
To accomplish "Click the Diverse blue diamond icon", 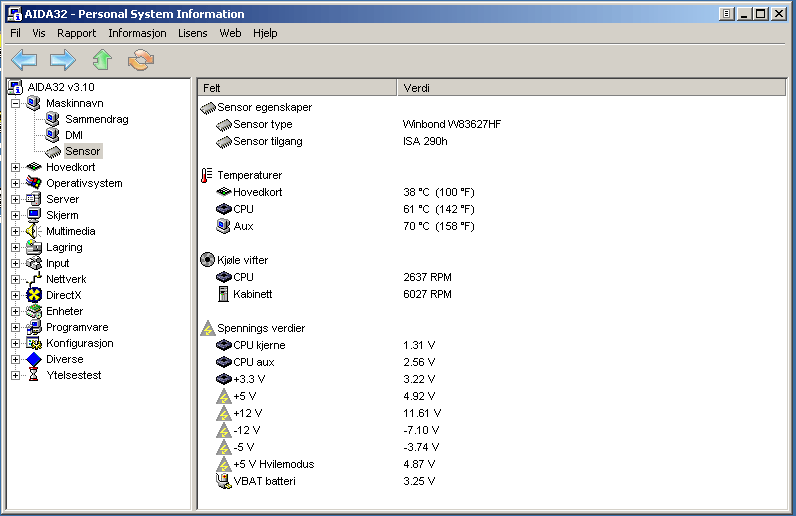I will click(34, 359).
